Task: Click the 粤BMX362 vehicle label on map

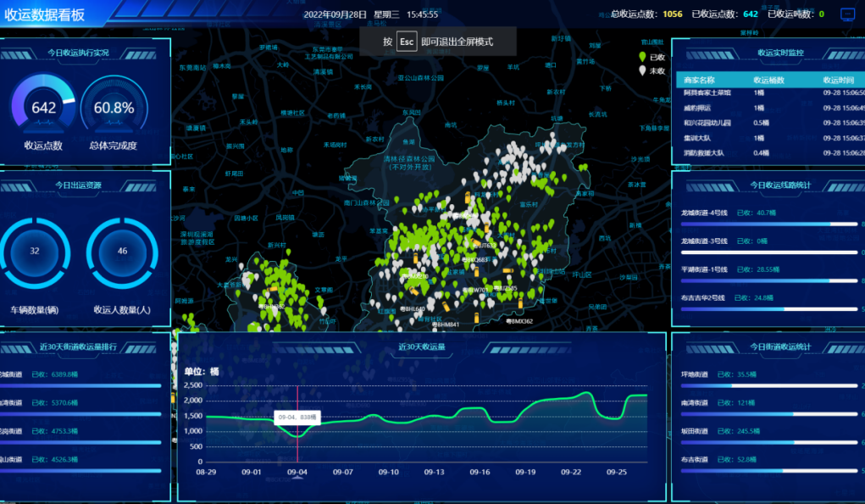Action: click(519, 321)
